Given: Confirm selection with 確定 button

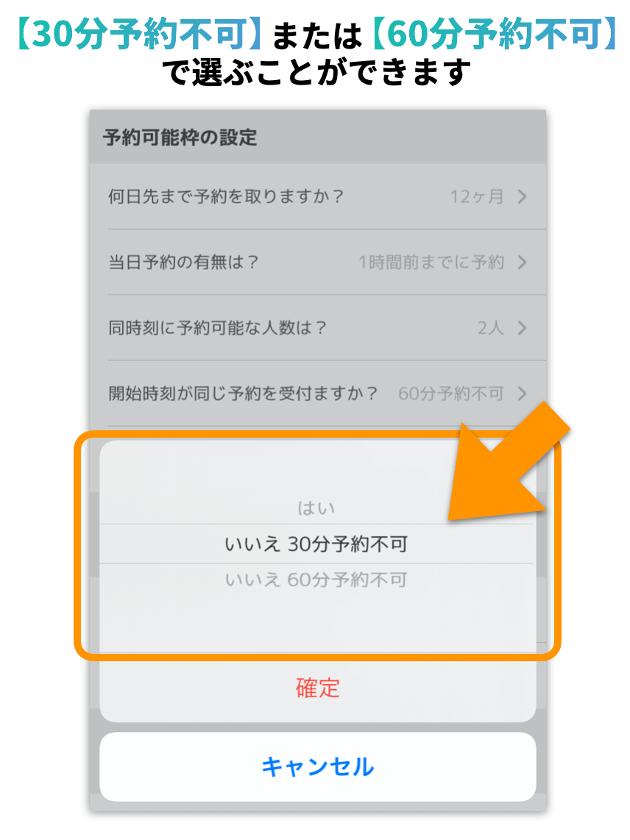Looking at the screenshot, I should tap(318, 688).
